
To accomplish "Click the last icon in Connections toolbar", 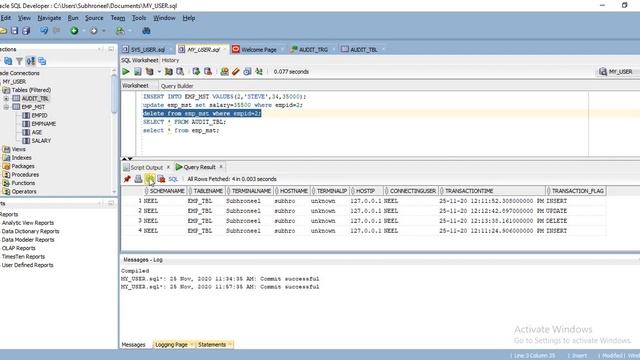I will click(42, 61).
